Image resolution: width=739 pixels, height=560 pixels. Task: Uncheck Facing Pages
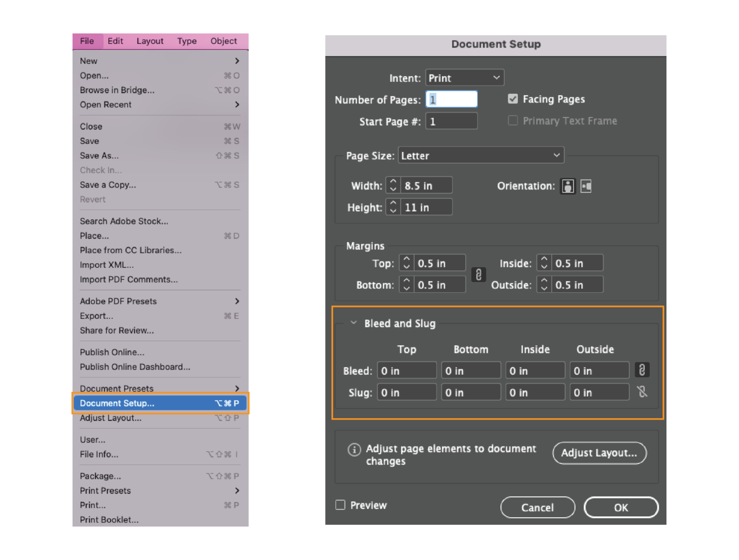513,99
